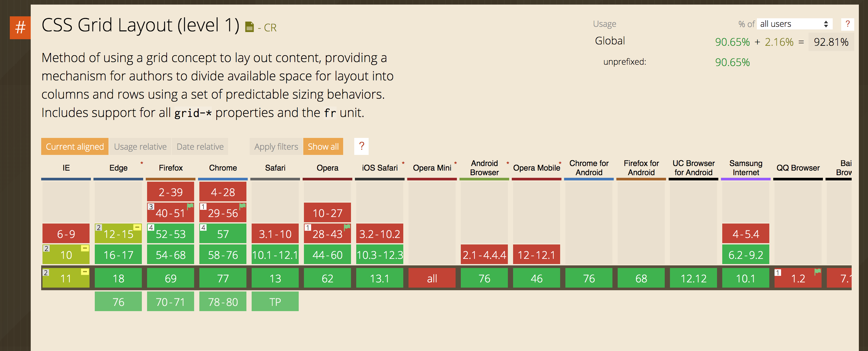The width and height of the screenshot is (868, 351).
Task: Click the note 1 marker on Chrome 29-56
Action: [203, 207]
